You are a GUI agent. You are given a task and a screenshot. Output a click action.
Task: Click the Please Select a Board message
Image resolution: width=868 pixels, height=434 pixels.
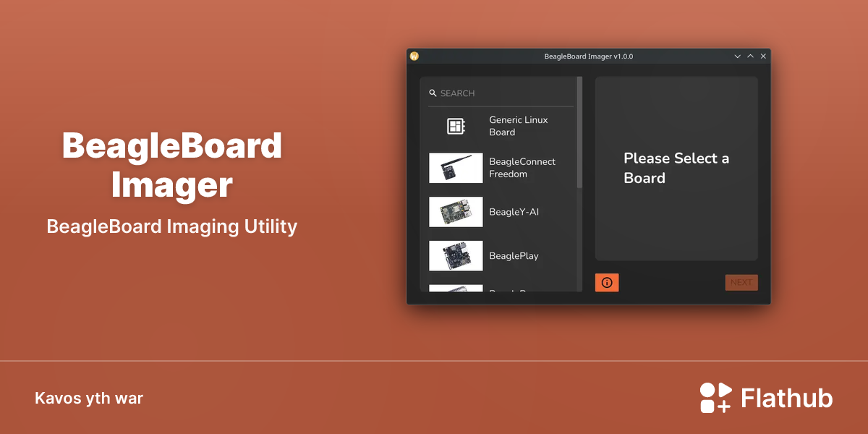[x=676, y=168]
